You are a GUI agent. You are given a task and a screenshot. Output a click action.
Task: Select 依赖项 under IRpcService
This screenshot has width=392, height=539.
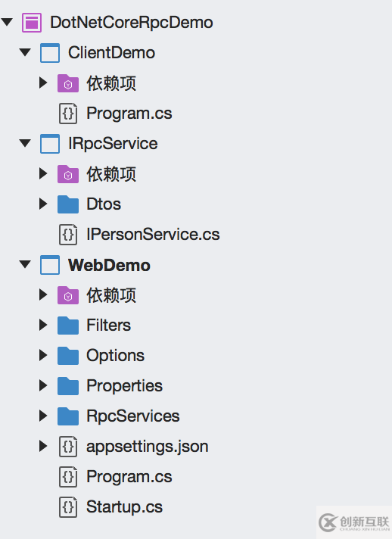pos(111,174)
